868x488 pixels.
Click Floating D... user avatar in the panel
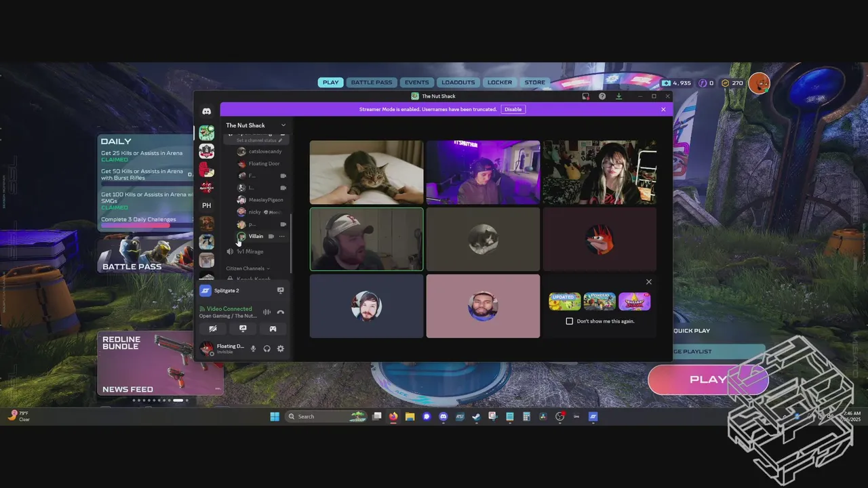tap(206, 349)
